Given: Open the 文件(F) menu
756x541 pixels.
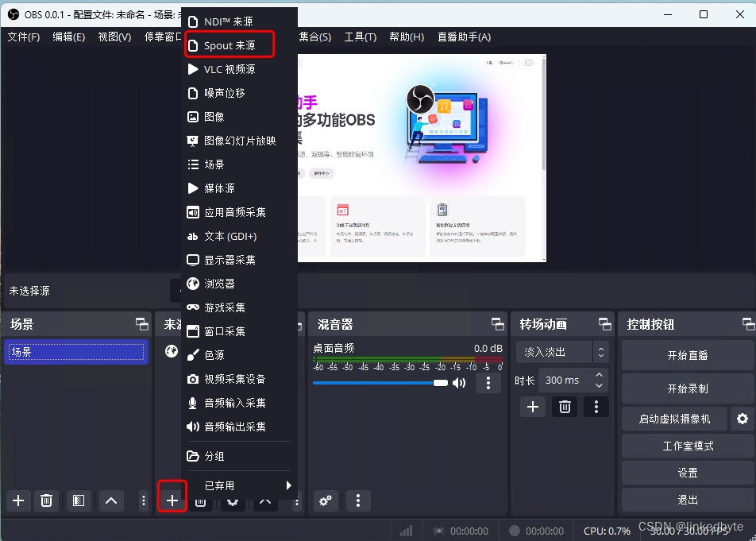Looking at the screenshot, I should tap(24, 37).
